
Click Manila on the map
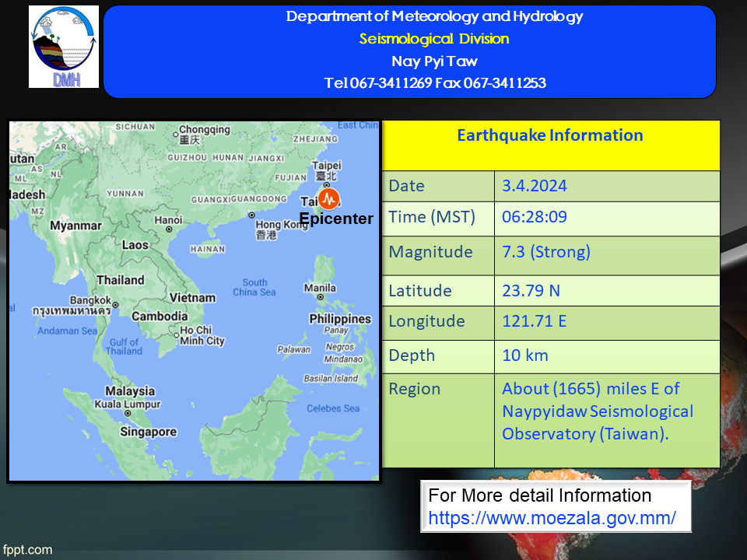[x=320, y=288]
